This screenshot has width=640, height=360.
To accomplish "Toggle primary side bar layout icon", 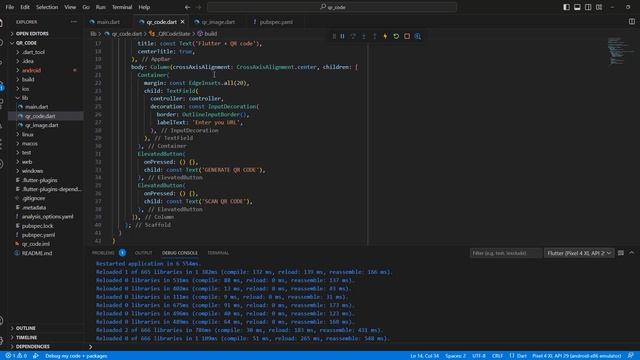I will (567, 7).
